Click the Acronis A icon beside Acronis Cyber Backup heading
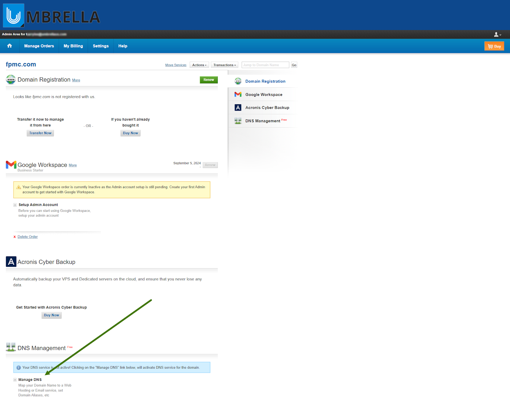 11,262
